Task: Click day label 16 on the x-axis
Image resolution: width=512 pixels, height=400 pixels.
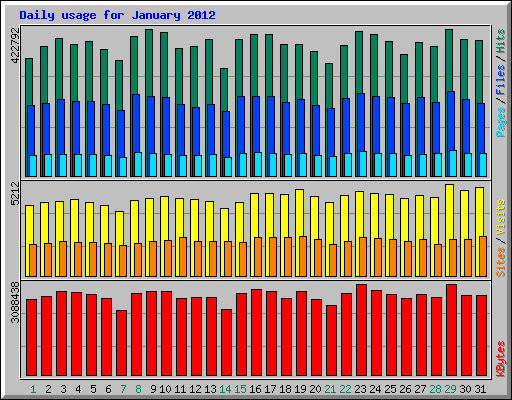Action: pos(255,389)
